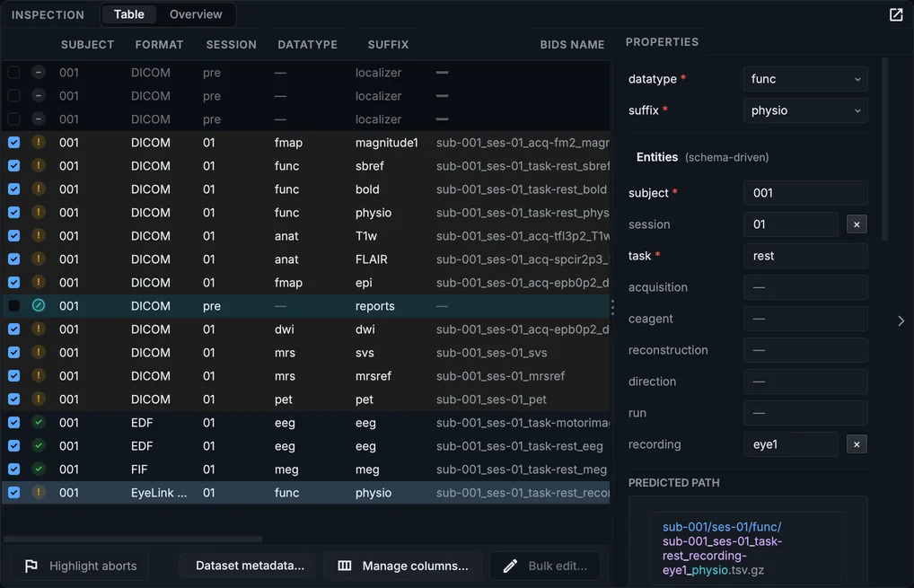Click the flag icon beside Highlight aborts
Viewport: 914px width, 588px height.
tap(31, 566)
